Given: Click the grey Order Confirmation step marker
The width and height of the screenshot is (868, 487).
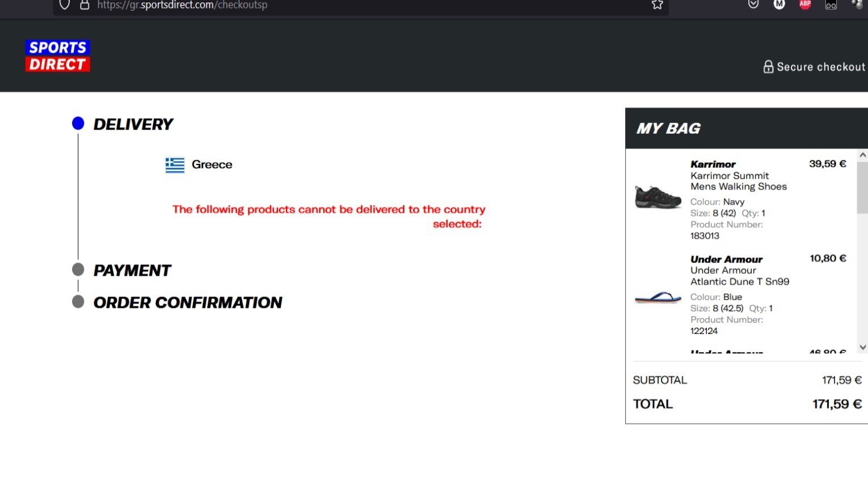Looking at the screenshot, I should (x=78, y=302).
